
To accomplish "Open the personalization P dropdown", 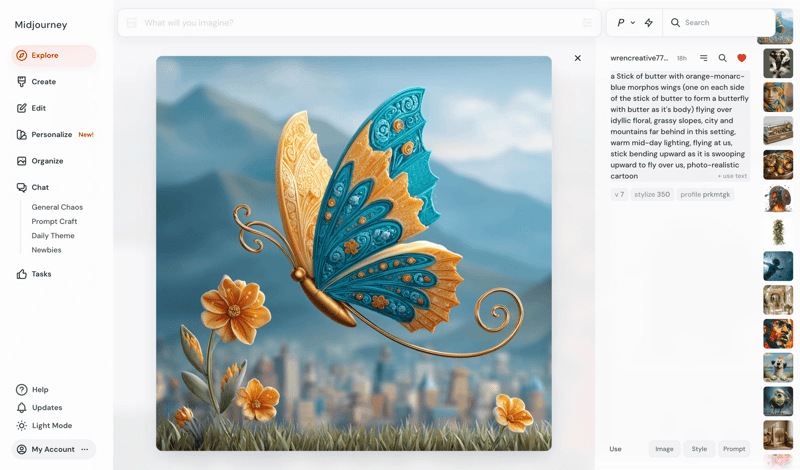I will pyautogui.click(x=626, y=22).
